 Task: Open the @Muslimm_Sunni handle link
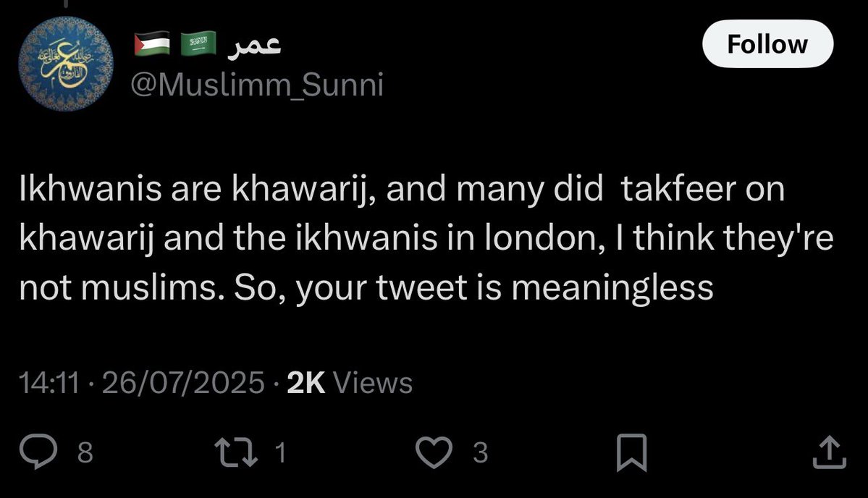[257, 85]
